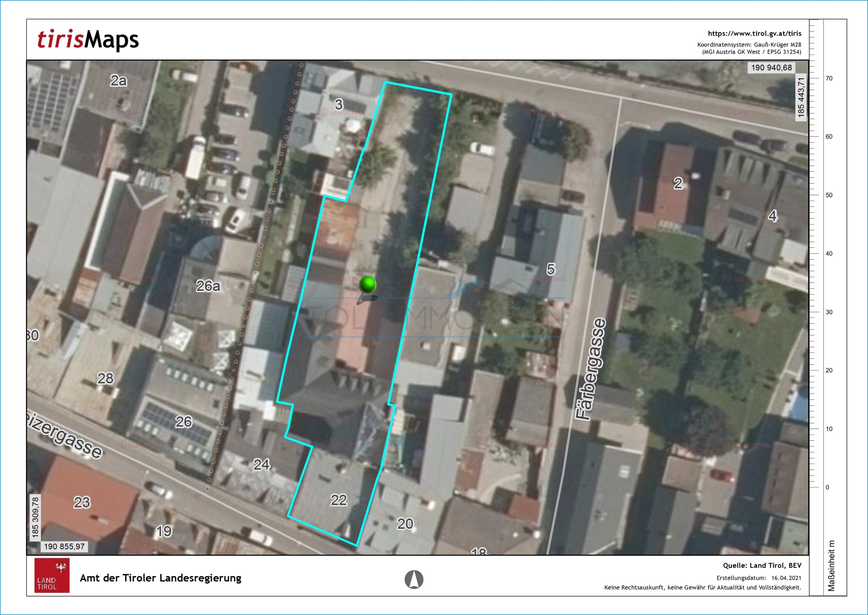This screenshot has height=615, width=868.
Task: Click building number 24 label
Action: point(261,465)
